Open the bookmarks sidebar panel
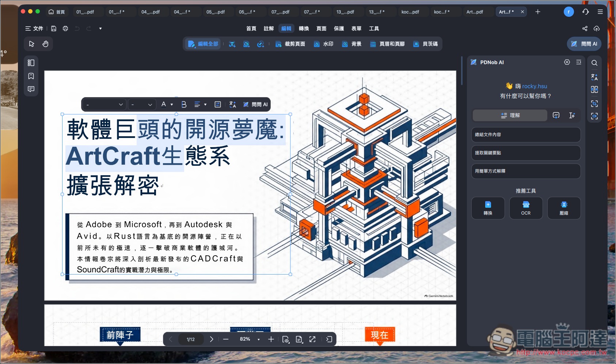 31,76
